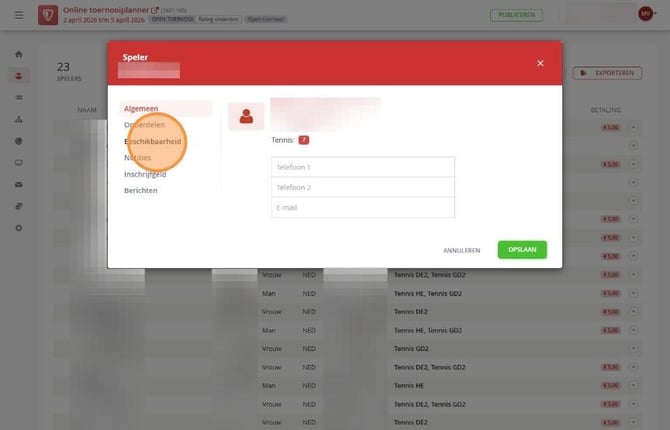Open the envelope messages sidebar icon
This screenshot has width=670, height=430.
(18, 185)
